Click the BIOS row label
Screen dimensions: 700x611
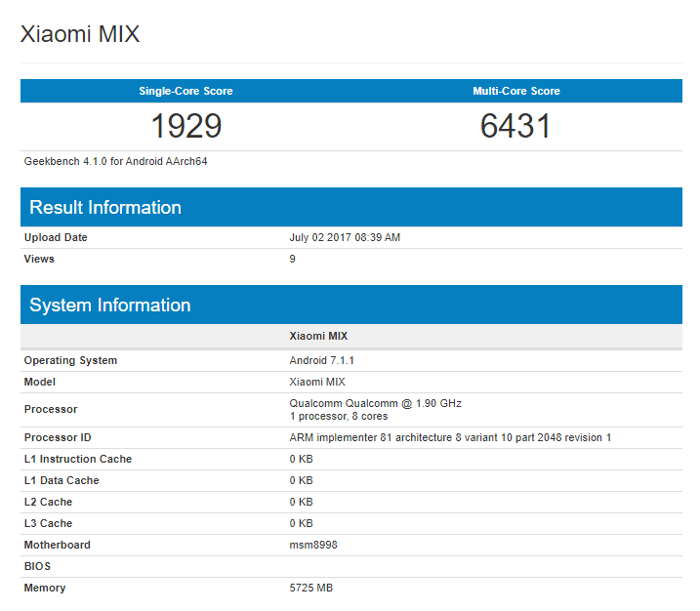click(x=37, y=566)
